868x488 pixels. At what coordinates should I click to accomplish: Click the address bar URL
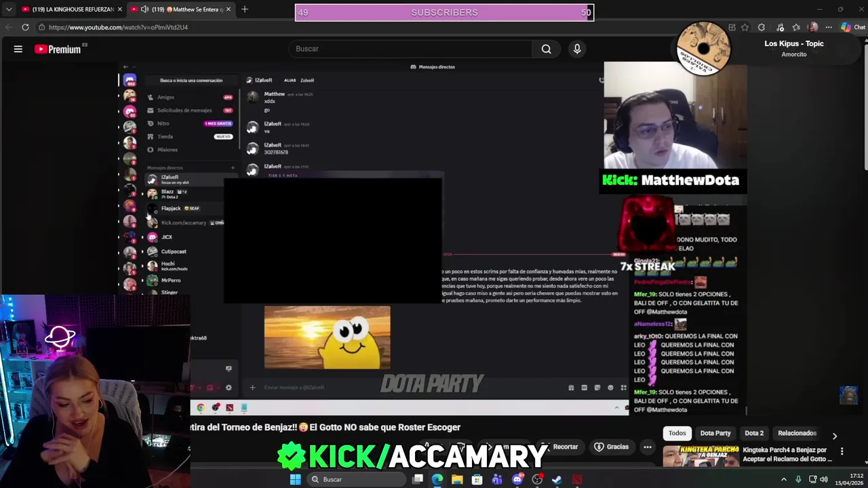tap(118, 27)
